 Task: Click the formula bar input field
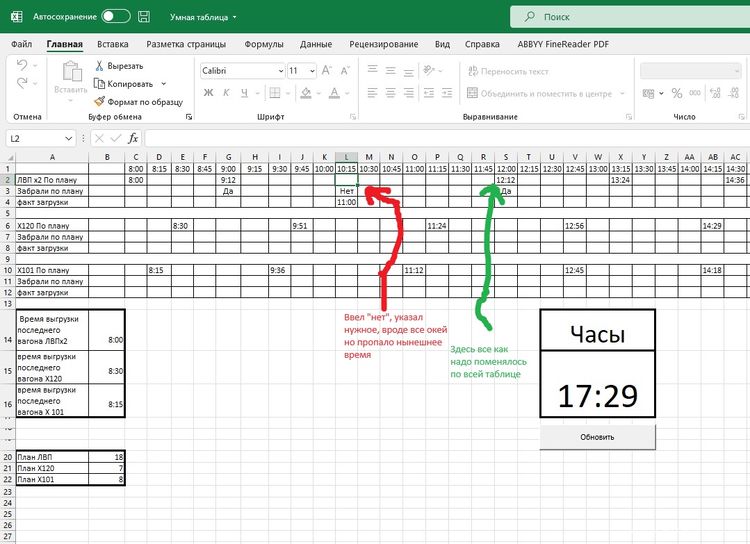pyautogui.click(x=447, y=139)
